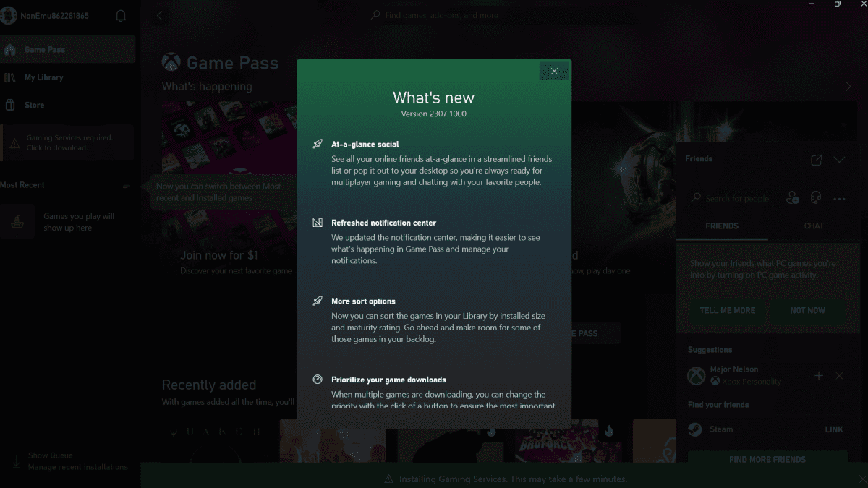Click the FIND MORE FRIENDS button
Screen dimensions: 868x488
pyautogui.click(x=767, y=460)
